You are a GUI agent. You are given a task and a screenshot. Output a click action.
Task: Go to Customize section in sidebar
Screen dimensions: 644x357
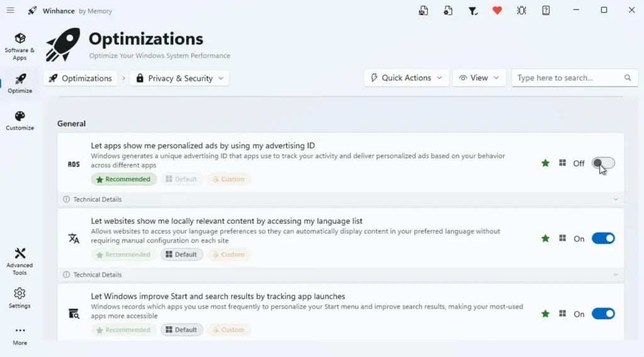coord(19,121)
